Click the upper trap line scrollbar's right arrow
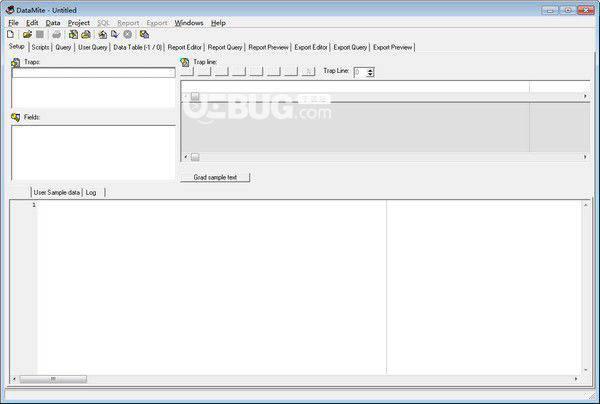 585,96
